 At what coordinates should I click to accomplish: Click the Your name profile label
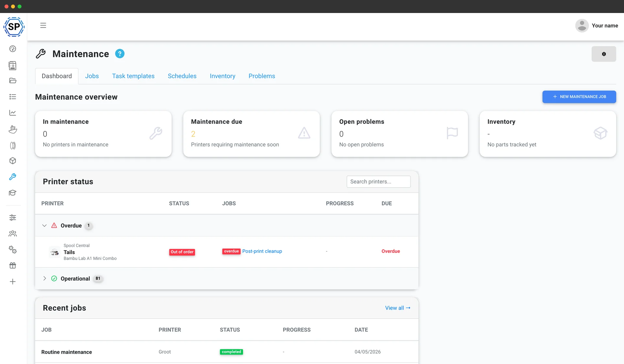click(x=605, y=26)
